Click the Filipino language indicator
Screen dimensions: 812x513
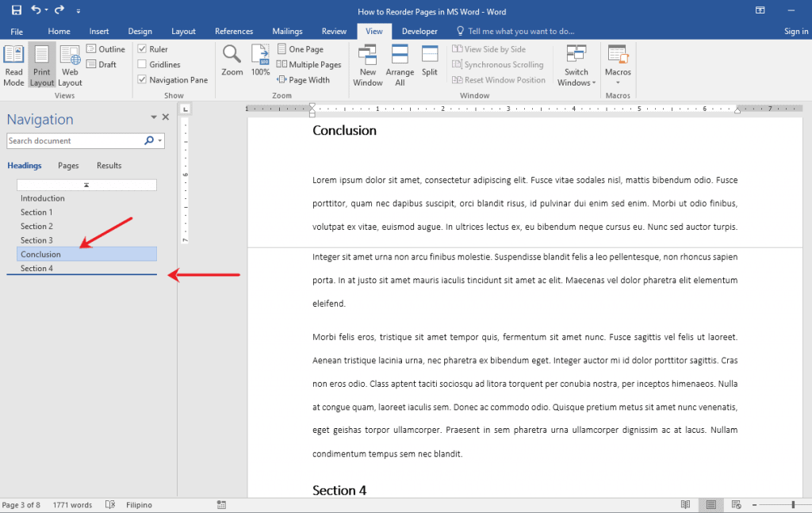point(139,505)
